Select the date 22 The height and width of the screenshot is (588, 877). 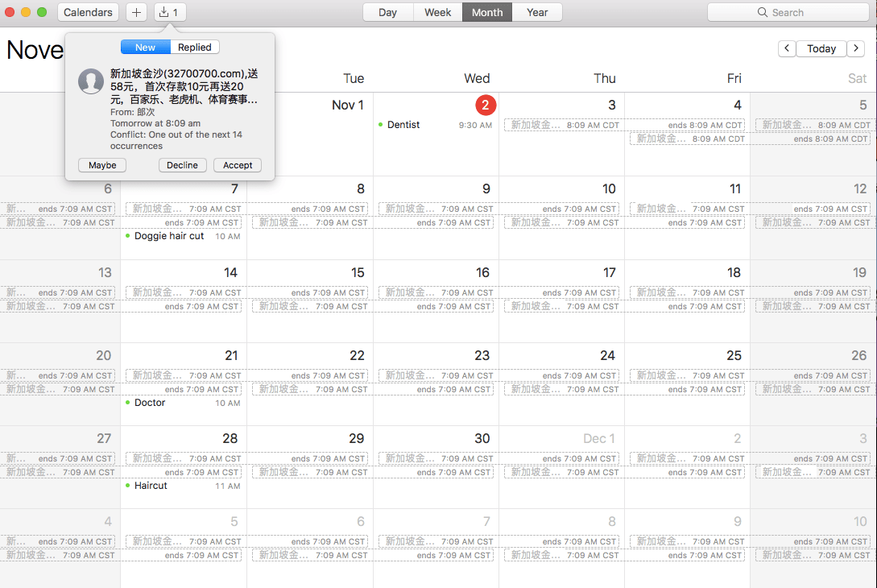357,355
